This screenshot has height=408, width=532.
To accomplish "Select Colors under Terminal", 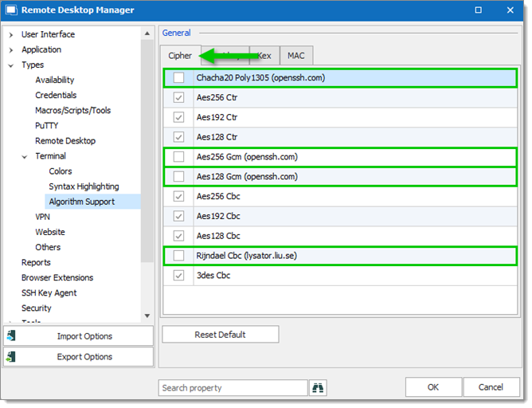I will [x=61, y=171].
